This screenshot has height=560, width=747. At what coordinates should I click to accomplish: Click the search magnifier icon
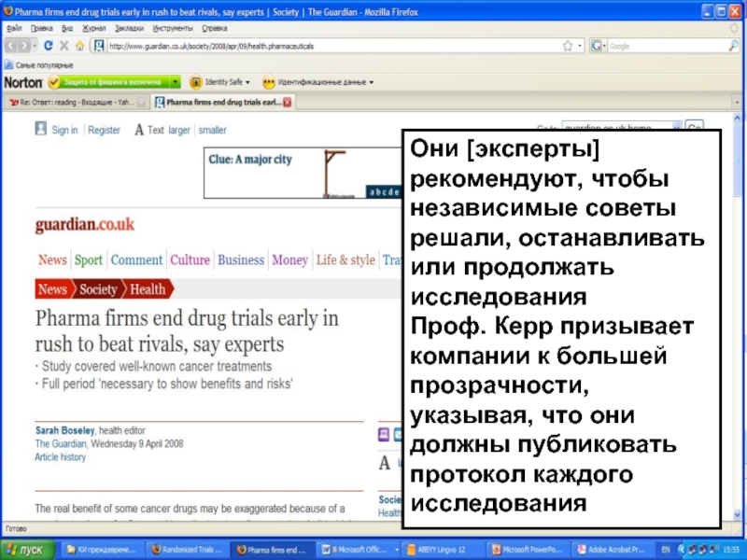point(733,46)
